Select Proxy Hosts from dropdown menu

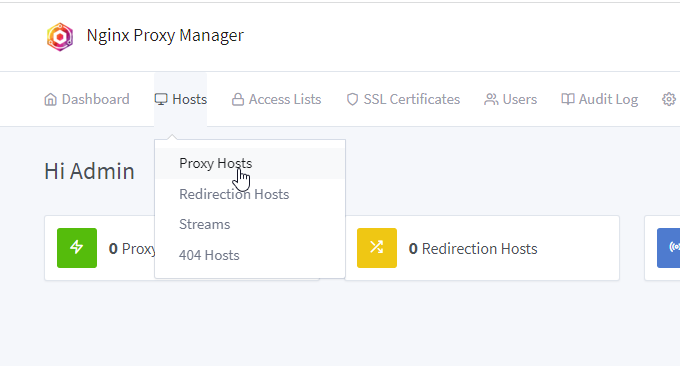(250, 163)
